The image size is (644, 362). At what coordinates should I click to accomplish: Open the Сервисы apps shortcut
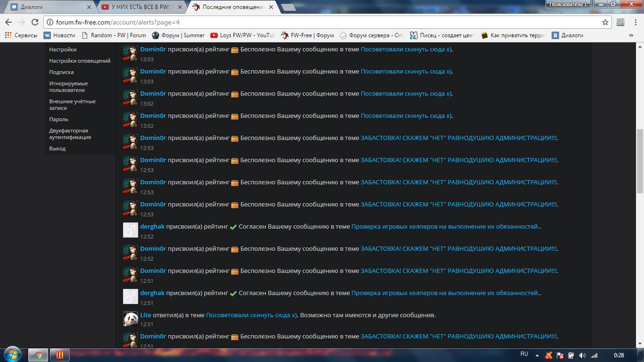coord(21,35)
